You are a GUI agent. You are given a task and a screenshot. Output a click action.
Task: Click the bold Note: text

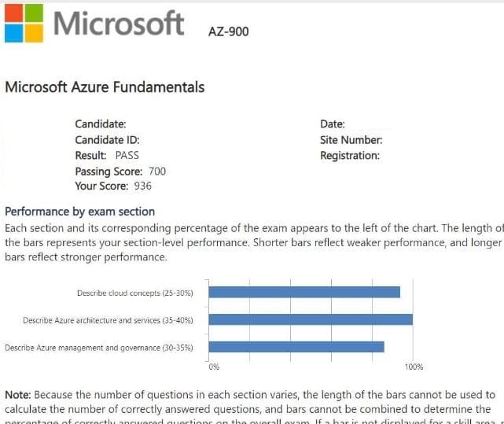18,394
